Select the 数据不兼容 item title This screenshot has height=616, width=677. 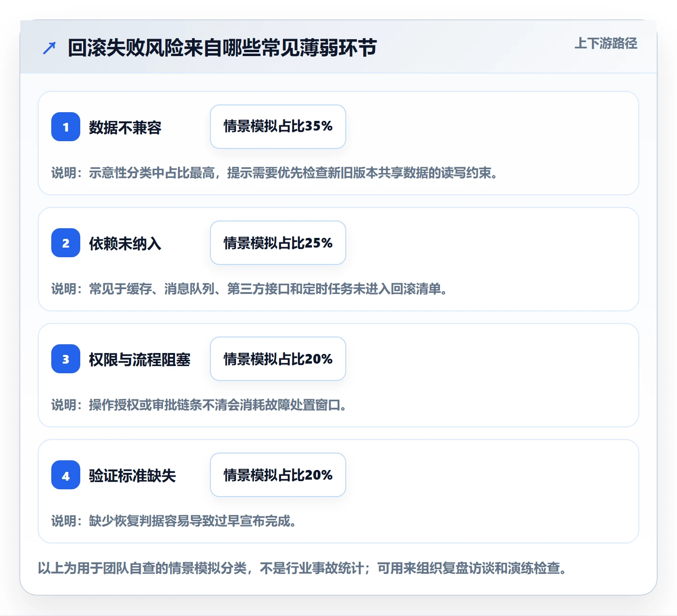click(125, 127)
